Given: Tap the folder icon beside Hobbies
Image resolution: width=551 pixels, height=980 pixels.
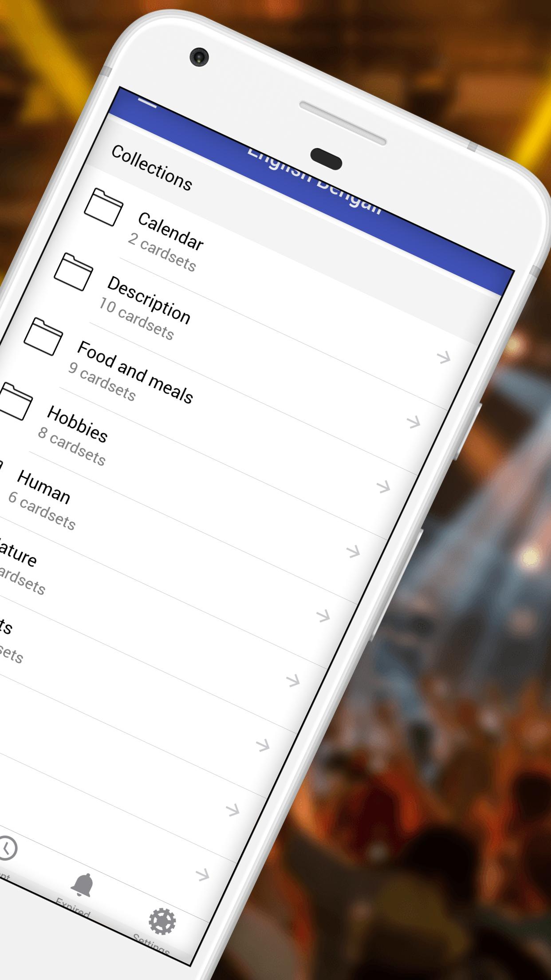Looking at the screenshot, I should pyautogui.click(x=15, y=402).
